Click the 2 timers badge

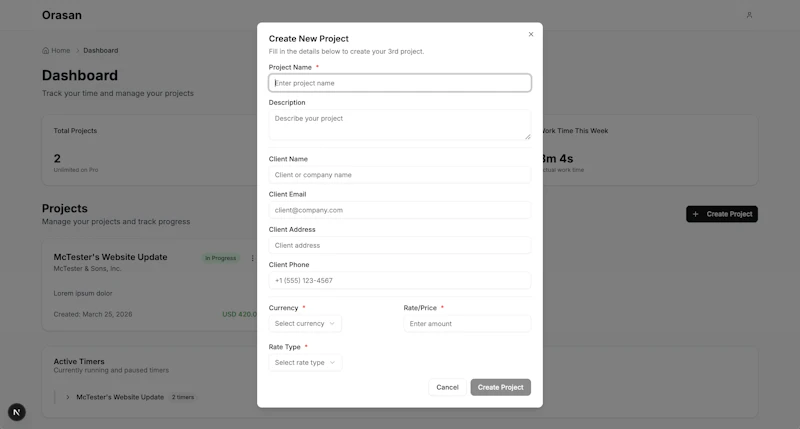(x=183, y=397)
